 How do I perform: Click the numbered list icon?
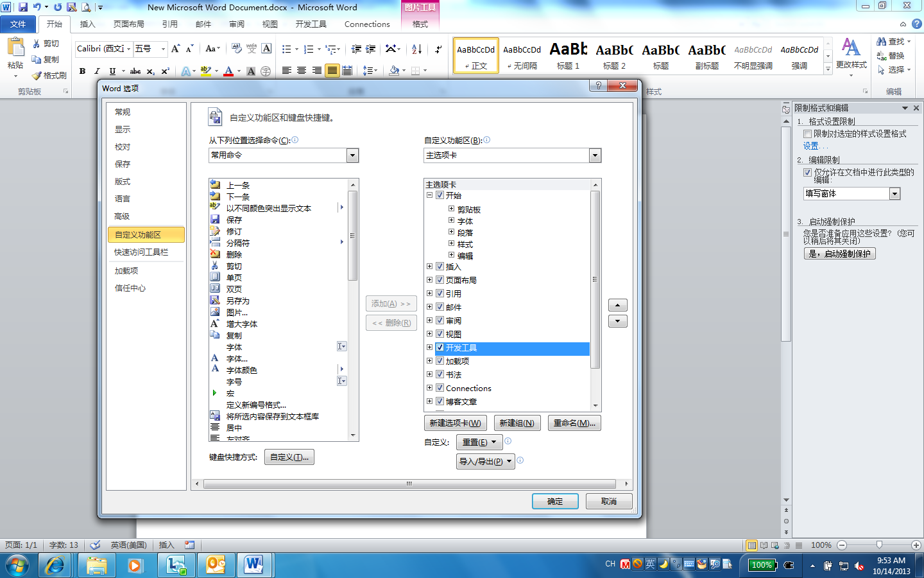[309, 49]
